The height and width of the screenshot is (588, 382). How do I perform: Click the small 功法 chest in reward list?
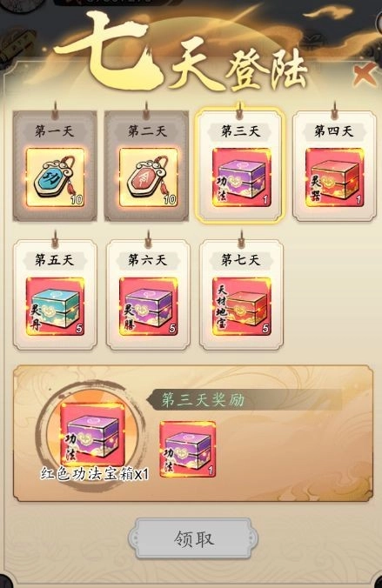point(188,449)
